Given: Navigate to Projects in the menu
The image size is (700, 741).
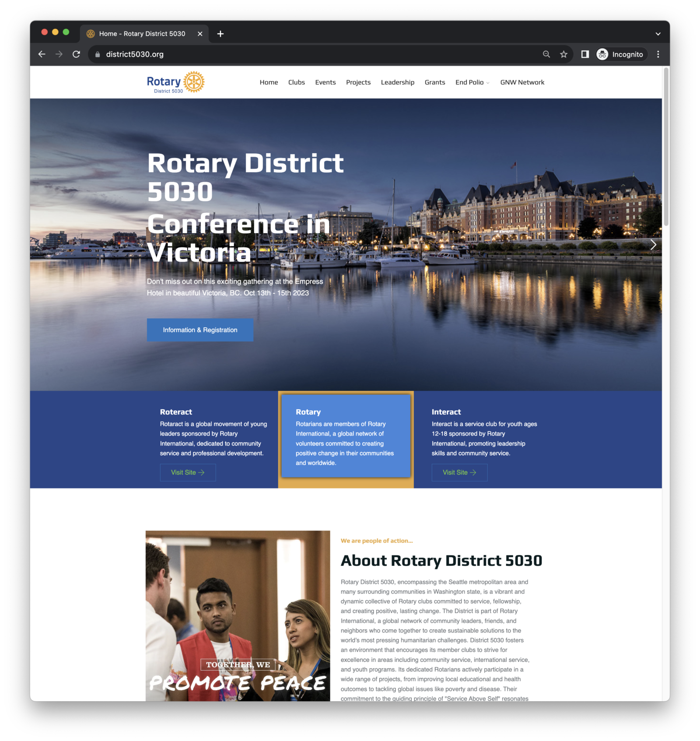Looking at the screenshot, I should 358,82.
